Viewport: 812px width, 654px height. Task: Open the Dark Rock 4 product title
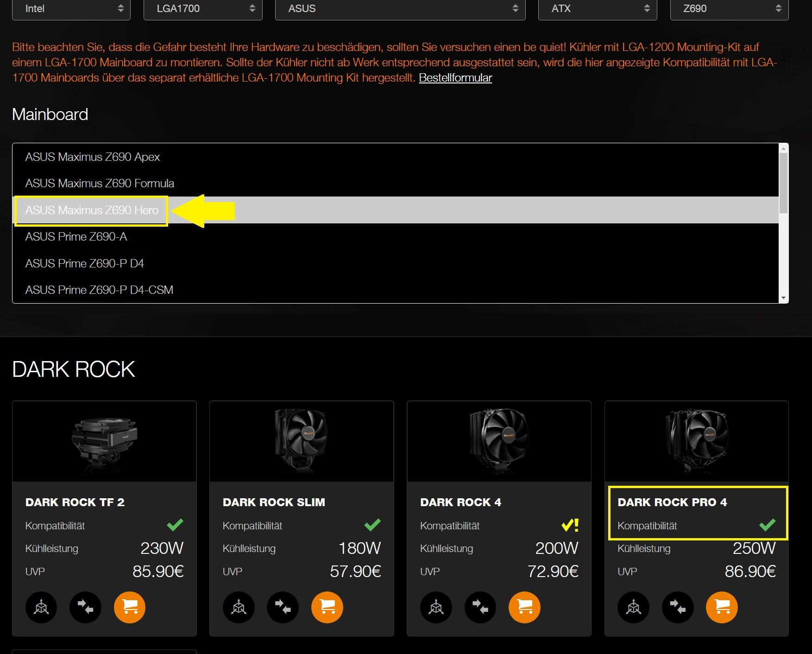point(460,502)
